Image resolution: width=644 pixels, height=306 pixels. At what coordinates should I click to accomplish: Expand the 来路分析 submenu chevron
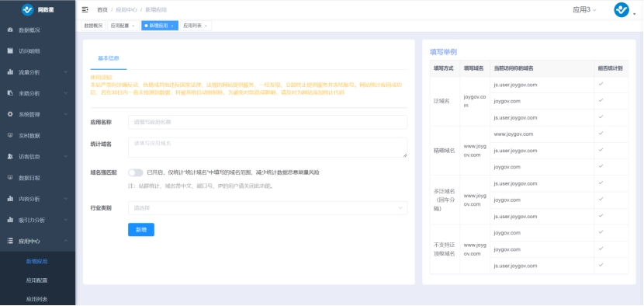tap(66, 93)
